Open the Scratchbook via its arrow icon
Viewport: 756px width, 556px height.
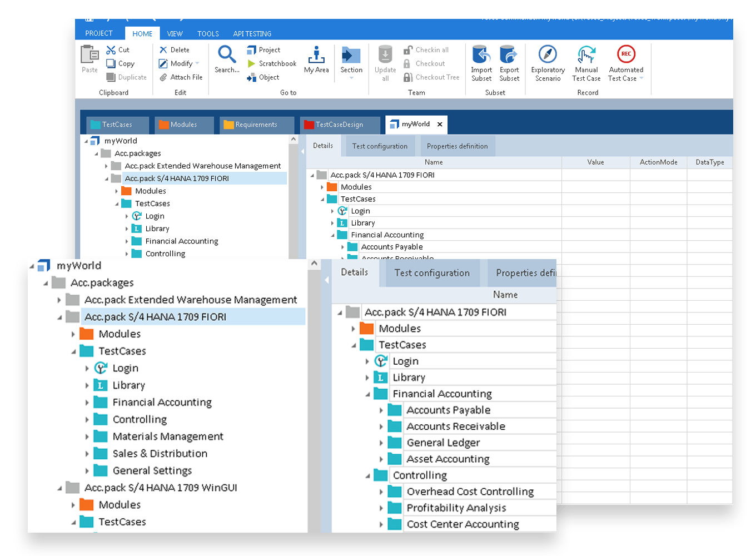click(252, 64)
